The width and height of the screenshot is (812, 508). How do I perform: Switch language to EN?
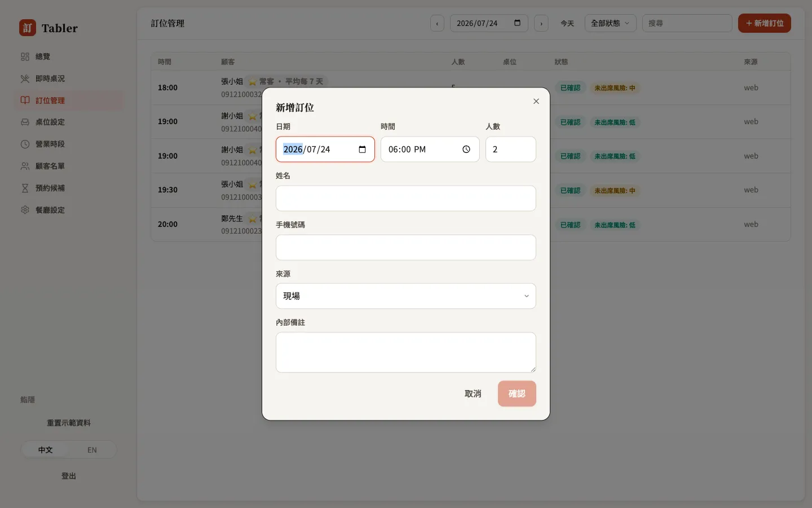pos(92,450)
